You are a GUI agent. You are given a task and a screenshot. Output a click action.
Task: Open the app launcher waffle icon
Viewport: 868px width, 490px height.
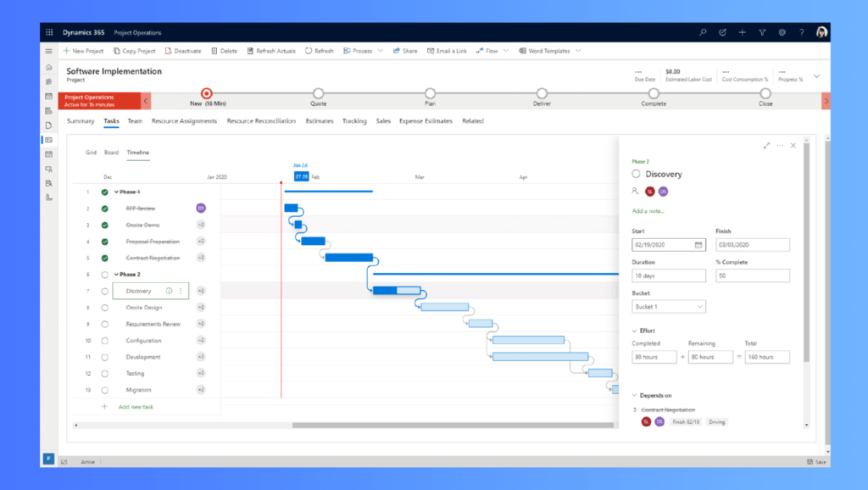49,33
